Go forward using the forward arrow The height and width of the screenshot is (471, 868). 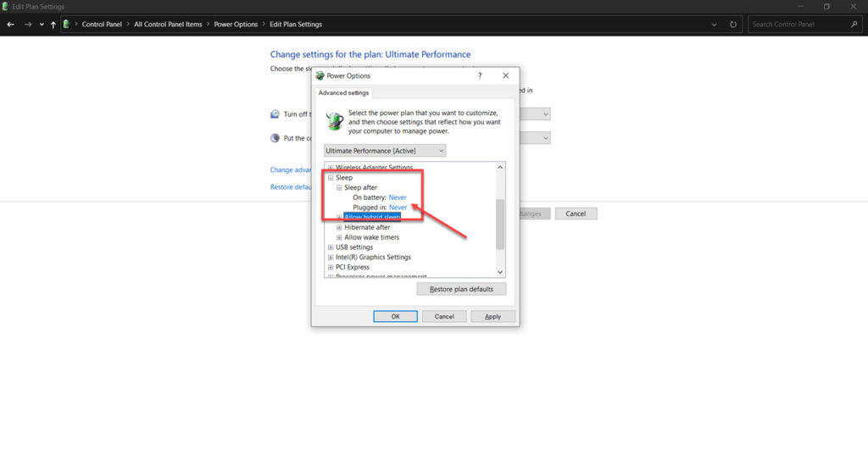[x=28, y=25]
